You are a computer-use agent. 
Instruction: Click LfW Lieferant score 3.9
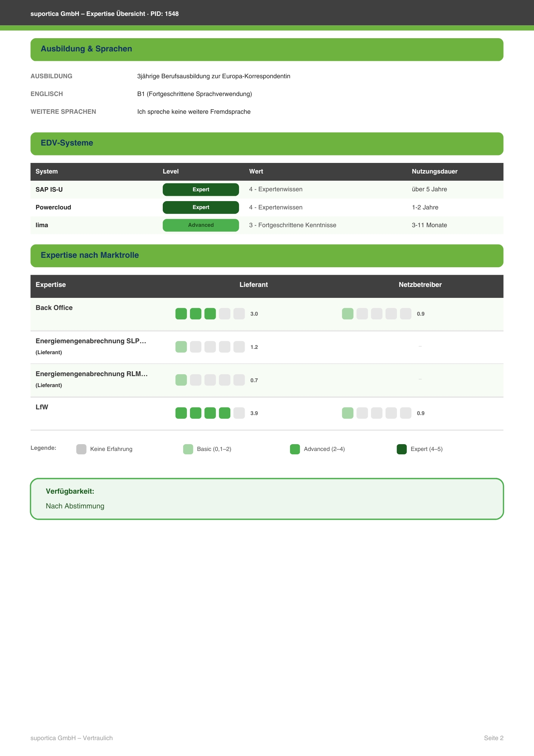point(254,413)
